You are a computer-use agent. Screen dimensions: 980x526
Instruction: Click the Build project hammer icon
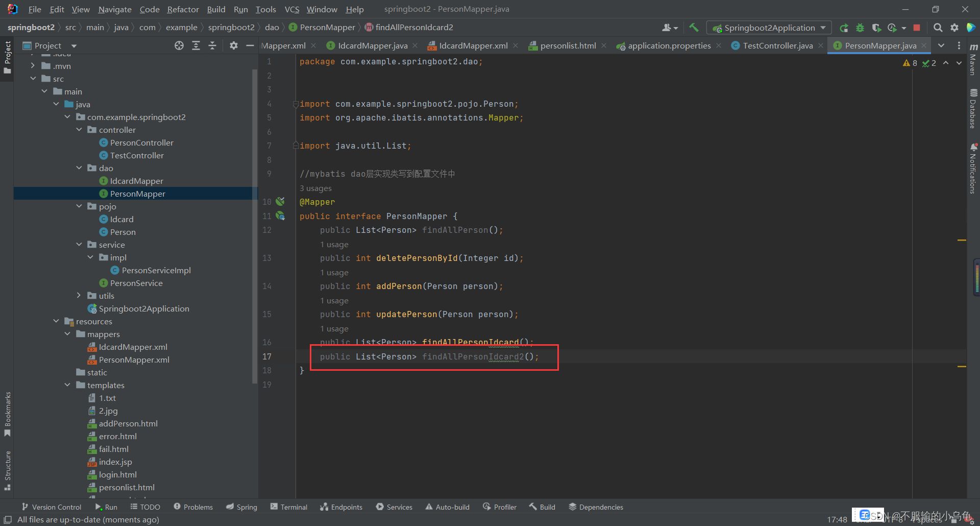[x=694, y=28]
